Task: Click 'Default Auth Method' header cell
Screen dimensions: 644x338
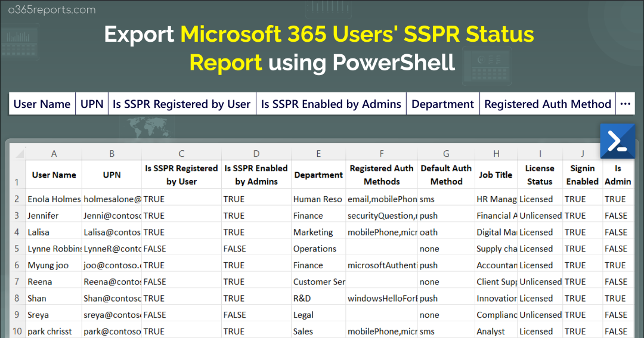Action: [x=446, y=175]
